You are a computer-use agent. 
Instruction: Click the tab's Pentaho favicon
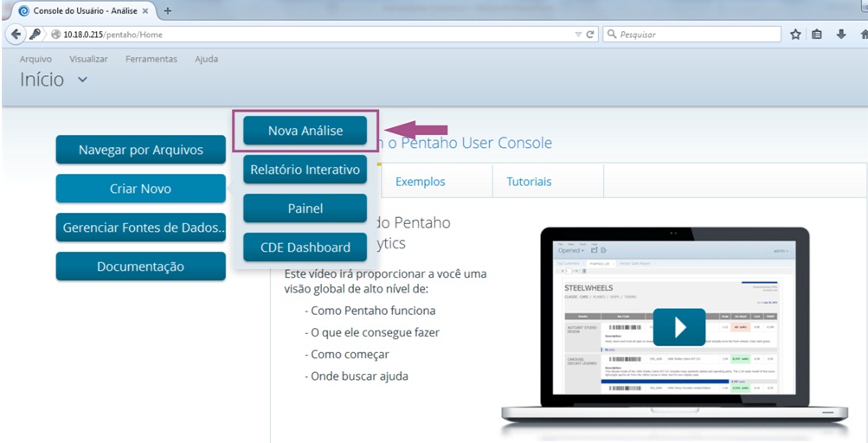pos(24,10)
